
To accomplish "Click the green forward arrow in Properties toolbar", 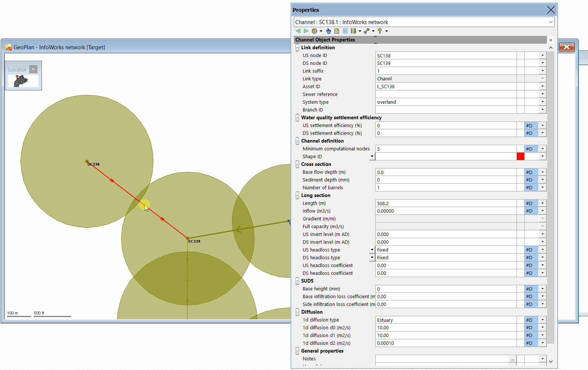I will (x=306, y=31).
